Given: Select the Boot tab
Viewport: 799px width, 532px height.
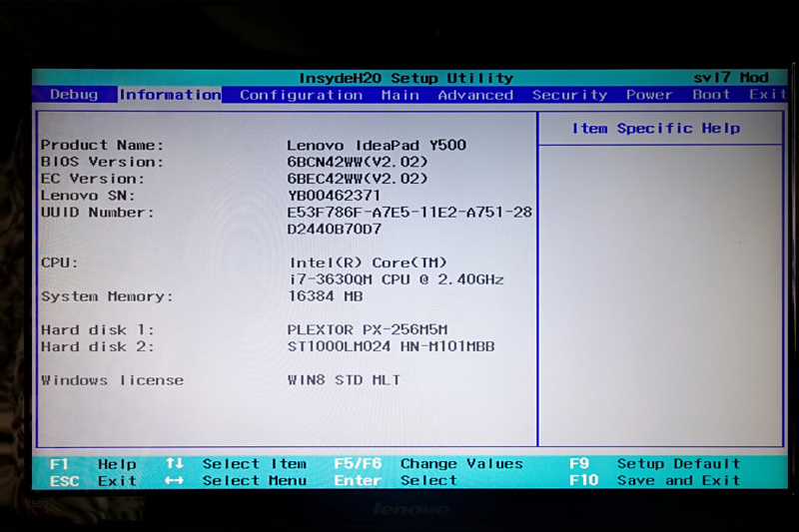Looking at the screenshot, I should [x=711, y=94].
